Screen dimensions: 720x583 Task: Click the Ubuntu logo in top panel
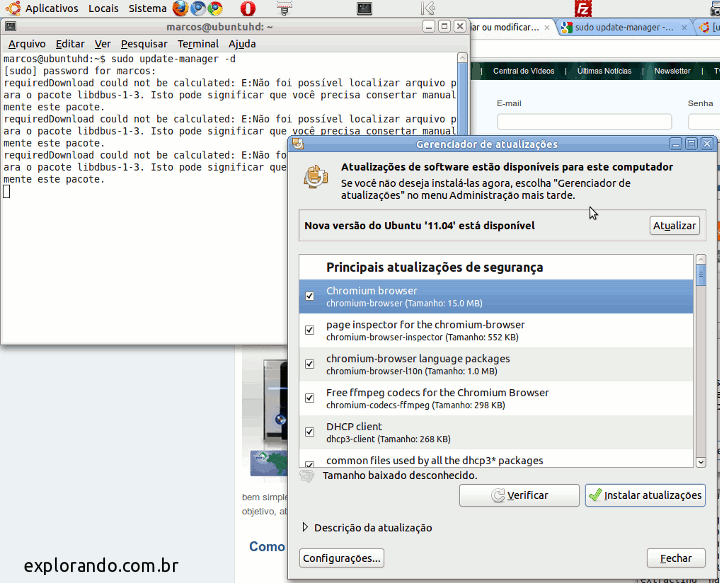[x=13, y=8]
